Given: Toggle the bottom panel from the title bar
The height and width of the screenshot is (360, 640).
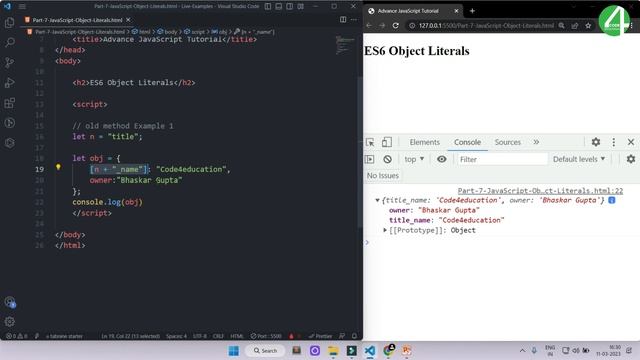Looking at the screenshot, I should coord(278,7).
